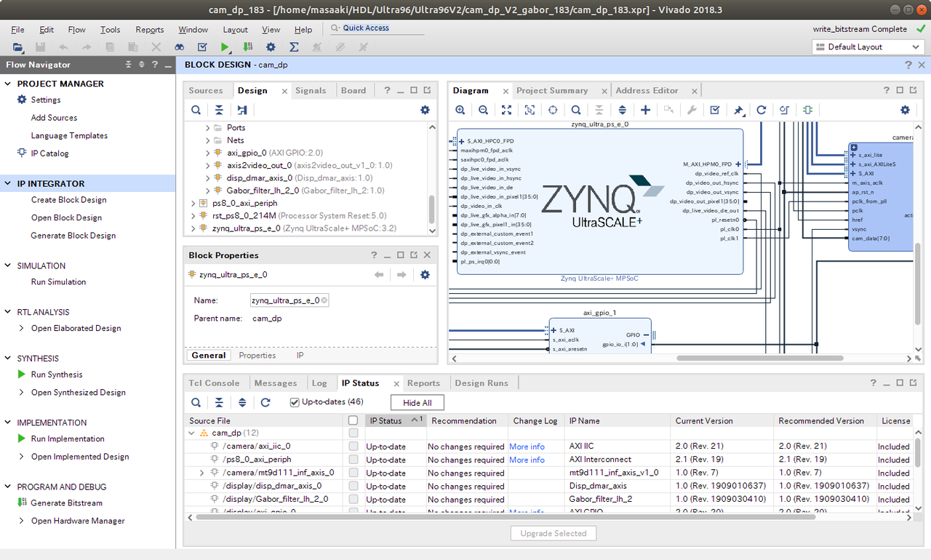The height and width of the screenshot is (560, 931).
Task: Open the main toolbar Settings gear icon
Action: coord(271,47)
